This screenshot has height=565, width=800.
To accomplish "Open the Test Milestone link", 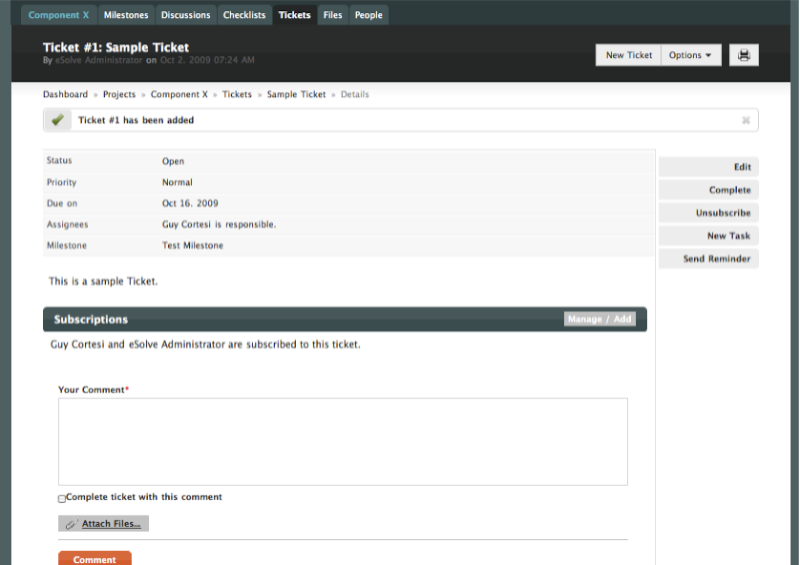I will click(x=193, y=245).
